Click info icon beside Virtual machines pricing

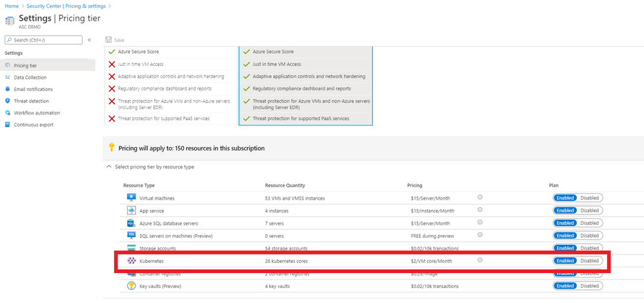coord(479,198)
